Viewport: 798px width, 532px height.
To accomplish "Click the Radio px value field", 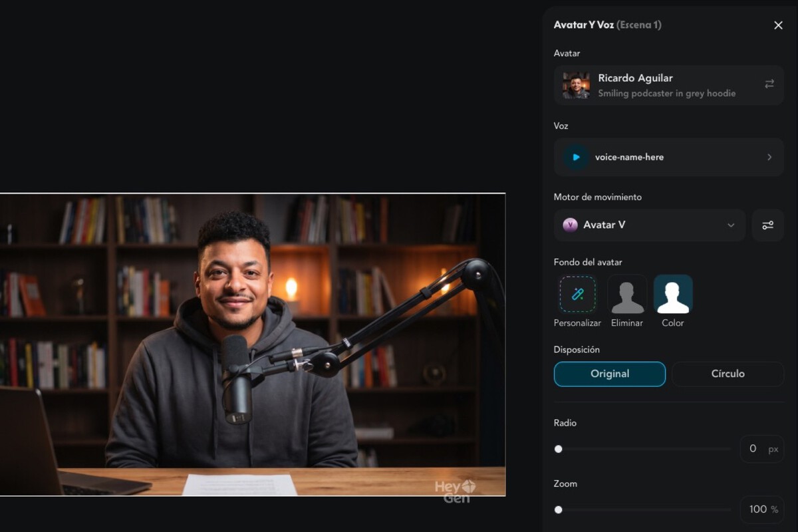I will click(753, 449).
